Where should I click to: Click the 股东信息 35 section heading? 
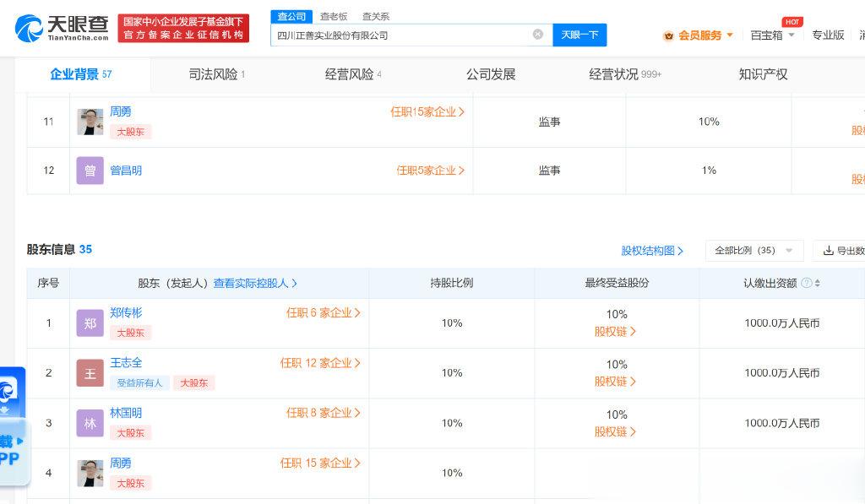(x=59, y=249)
